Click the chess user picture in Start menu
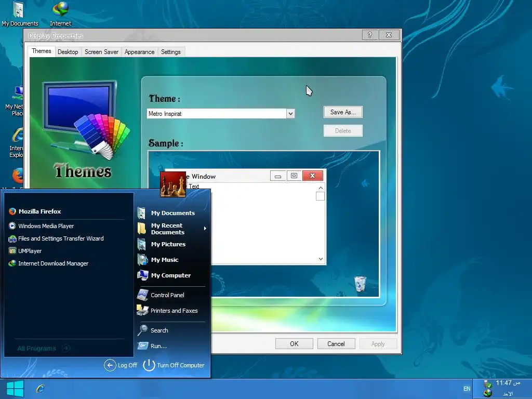The height and width of the screenshot is (399, 532). 173,184
